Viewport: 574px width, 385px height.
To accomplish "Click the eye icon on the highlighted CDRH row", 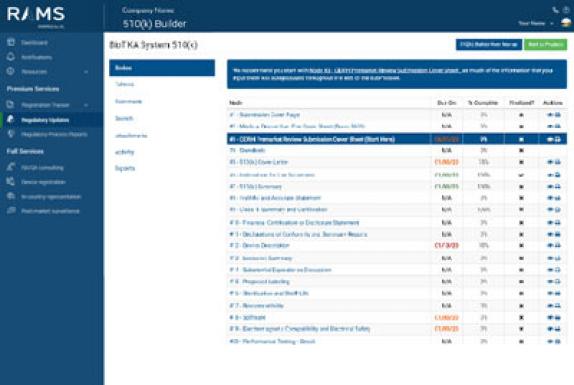I will pyautogui.click(x=550, y=139).
